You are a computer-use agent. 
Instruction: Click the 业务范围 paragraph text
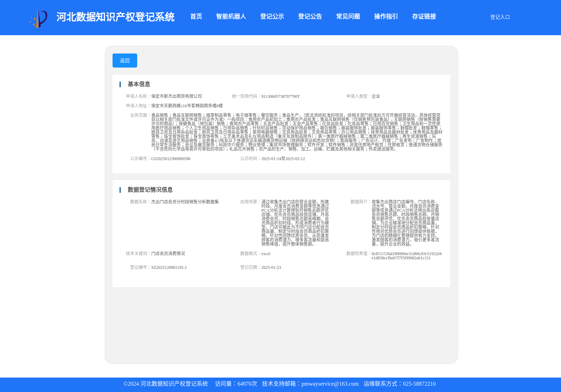[297, 132]
